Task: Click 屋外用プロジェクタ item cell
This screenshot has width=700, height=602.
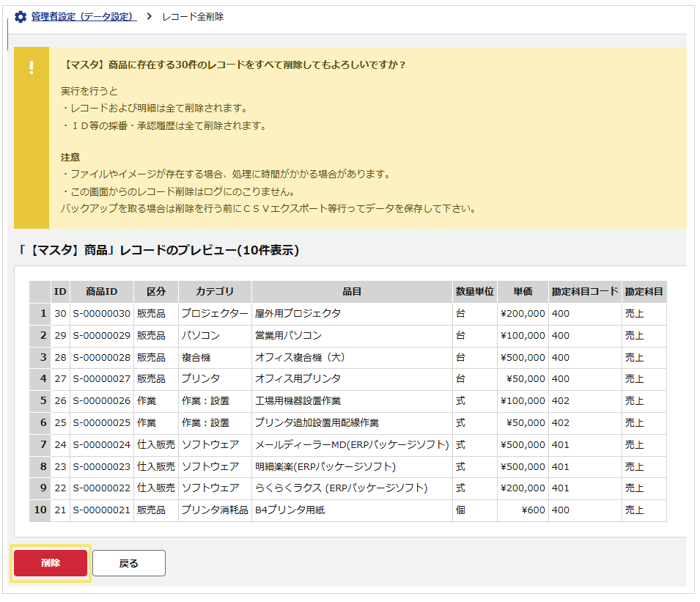Action: pyautogui.click(x=352, y=314)
